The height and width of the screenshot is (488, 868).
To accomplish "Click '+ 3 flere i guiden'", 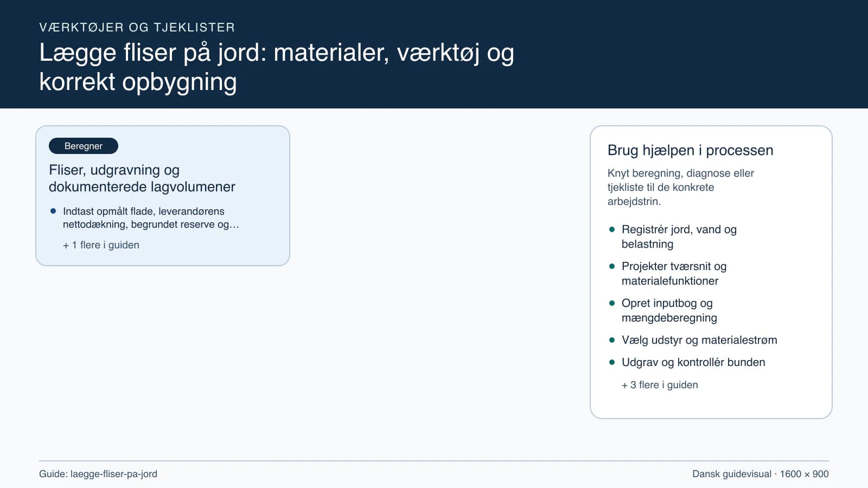I will coord(660,385).
